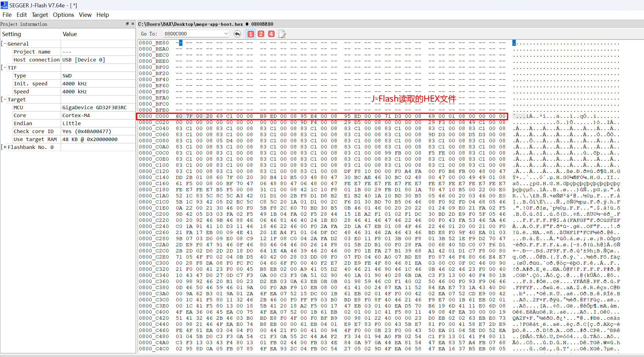The height and width of the screenshot is (357, 644).
Task: Collapse the TIF section
Action: pyautogui.click(x=3, y=68)
